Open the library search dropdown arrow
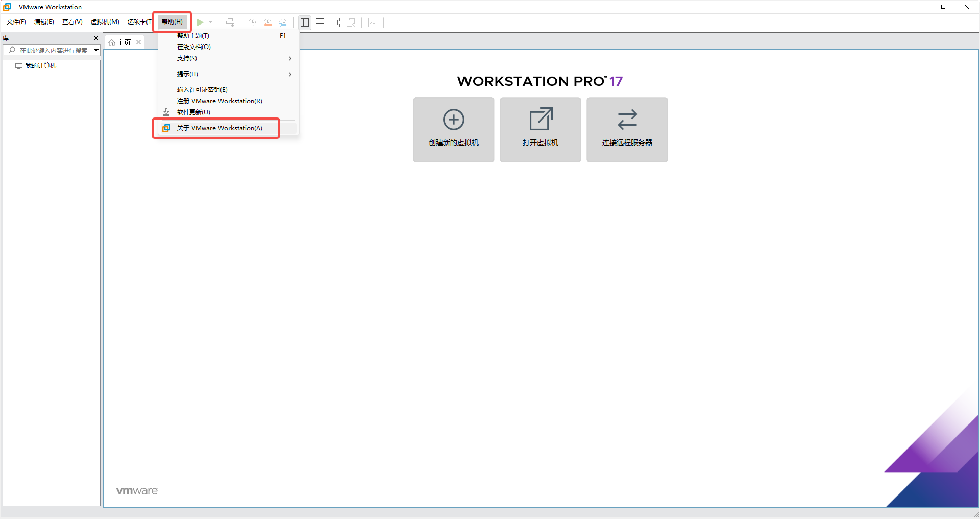Image resolution: width=980 pixels, height=519 pixels. click(96, 51)
